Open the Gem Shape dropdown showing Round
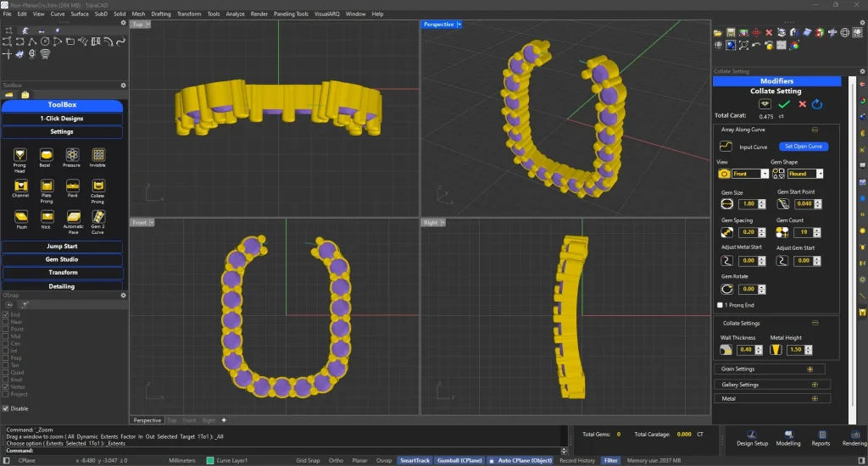 (805, 174)
